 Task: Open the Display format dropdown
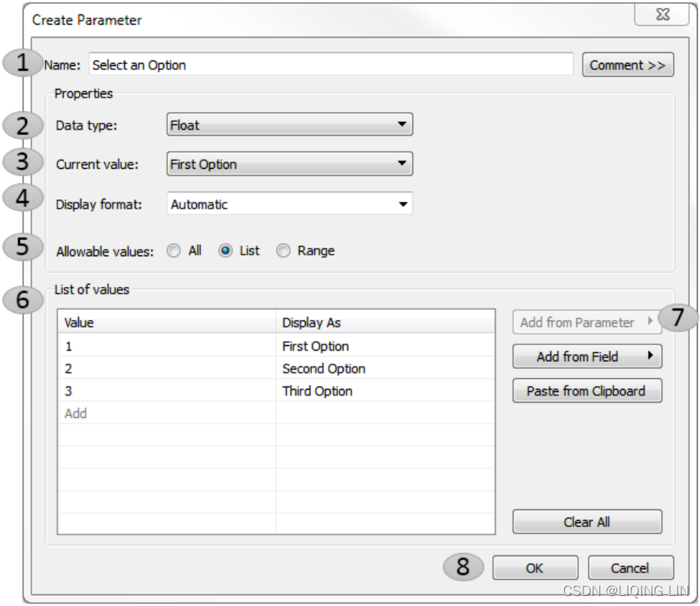pos(290,204)
